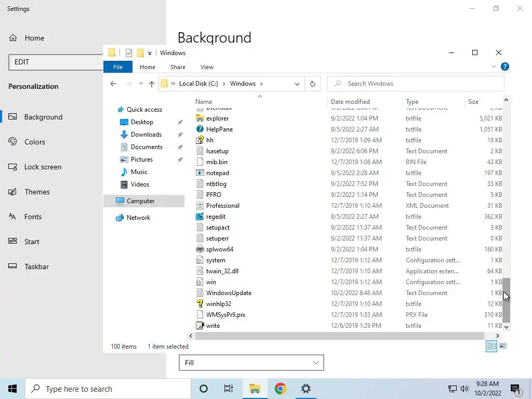
Task: Open Explorer help with blue question icon
Action: coord(505,67)
